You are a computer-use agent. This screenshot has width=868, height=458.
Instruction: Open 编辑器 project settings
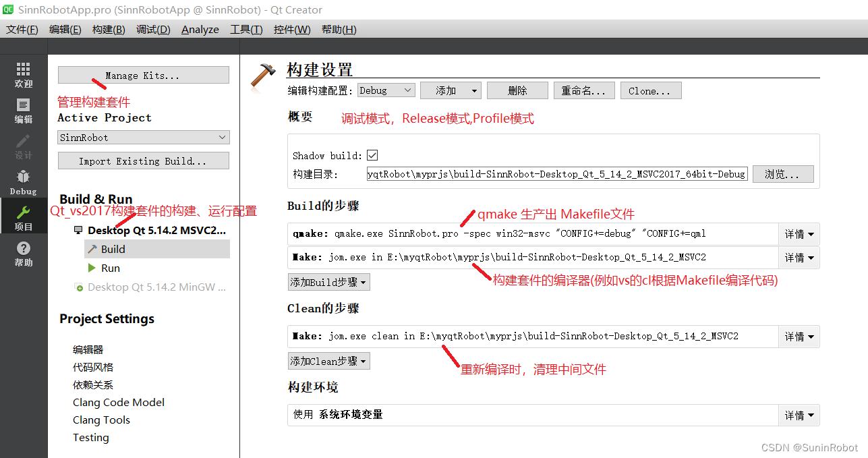pyautogui.click(x=88, y=349)
